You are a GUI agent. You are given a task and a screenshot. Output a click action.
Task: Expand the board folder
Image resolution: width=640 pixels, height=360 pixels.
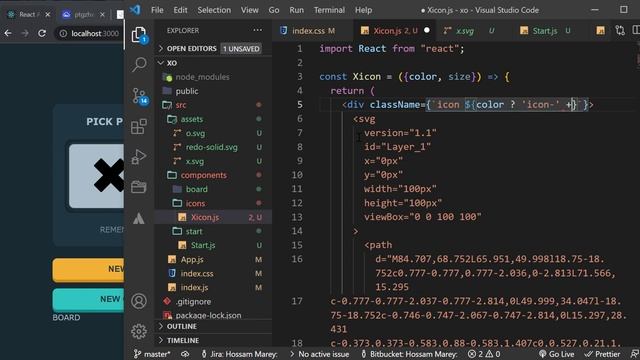(213, 189)
